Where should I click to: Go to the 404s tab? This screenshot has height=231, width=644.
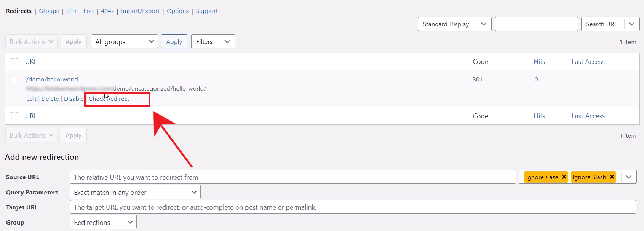coord(107,11)
